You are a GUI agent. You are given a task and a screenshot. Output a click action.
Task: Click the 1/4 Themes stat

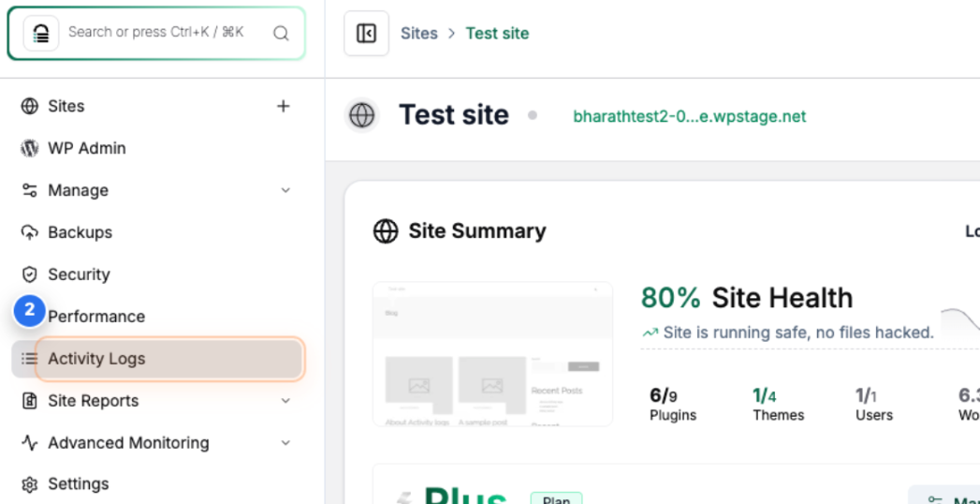(778, 404)
